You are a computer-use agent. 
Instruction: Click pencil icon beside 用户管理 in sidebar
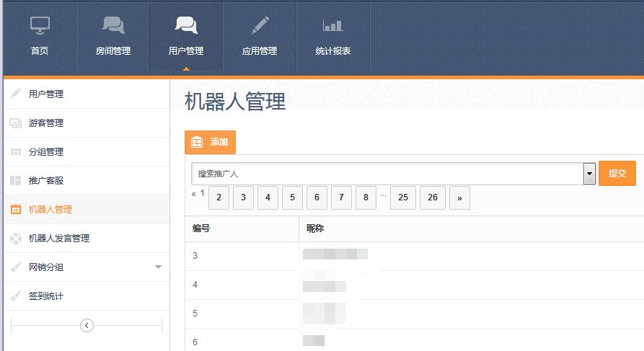[16, 94]
